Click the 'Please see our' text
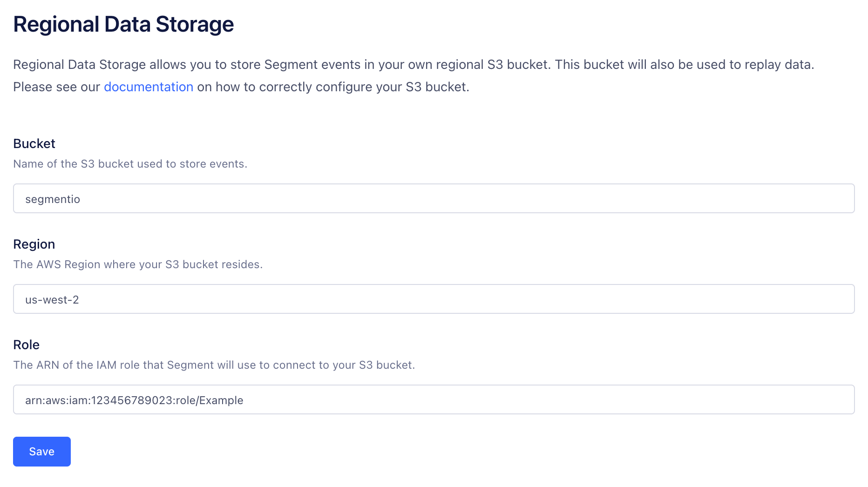Viewport: 868px width, 487px height. (56, 87)
